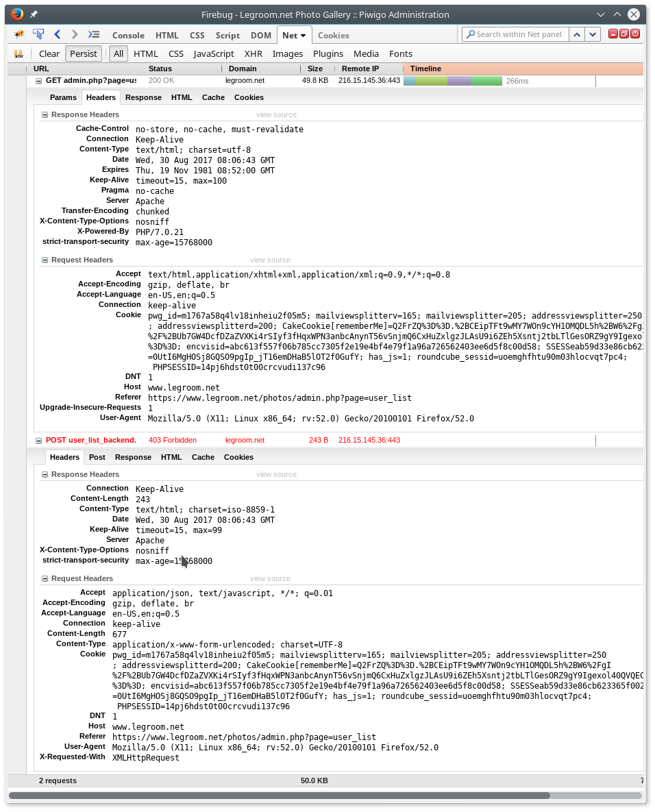Minimize Firebug with the red minus icon
Viewport: 655px width, 812px height.
[x=613, y=34]
